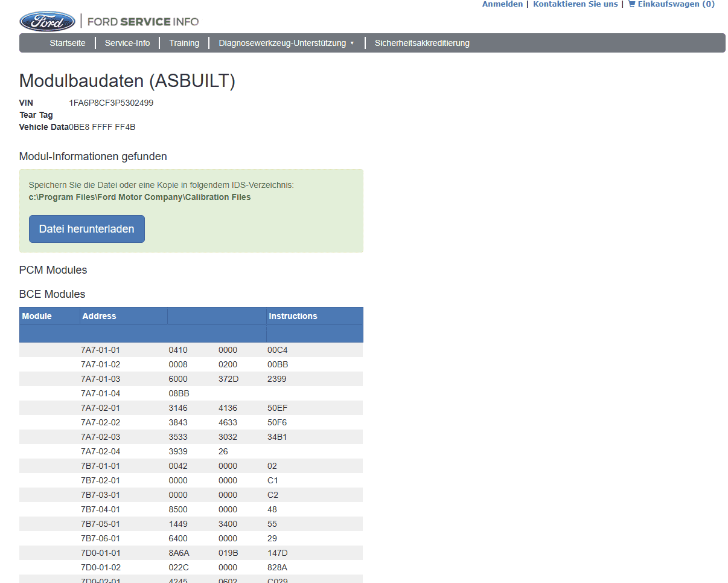Image resolution: width=728 pixels, height=583 pixels.
Task: Click value C1 in the 7B7-02-01 row
Action: pos(273,480)
